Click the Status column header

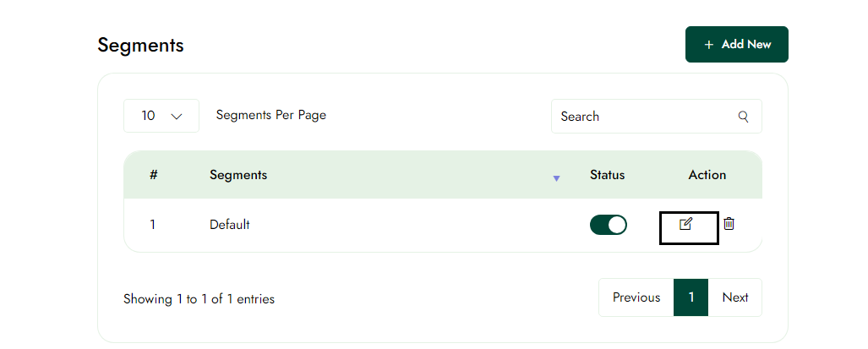607,175
